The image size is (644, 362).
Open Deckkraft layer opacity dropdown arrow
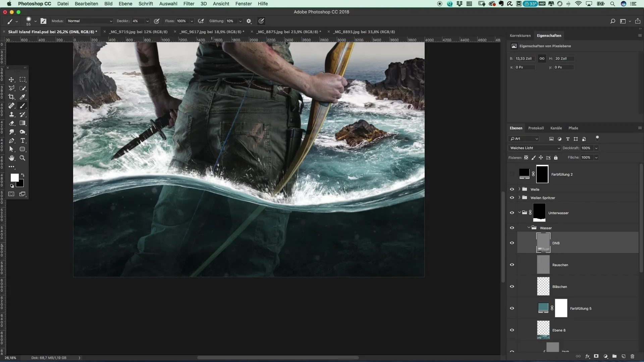point(596,148)
